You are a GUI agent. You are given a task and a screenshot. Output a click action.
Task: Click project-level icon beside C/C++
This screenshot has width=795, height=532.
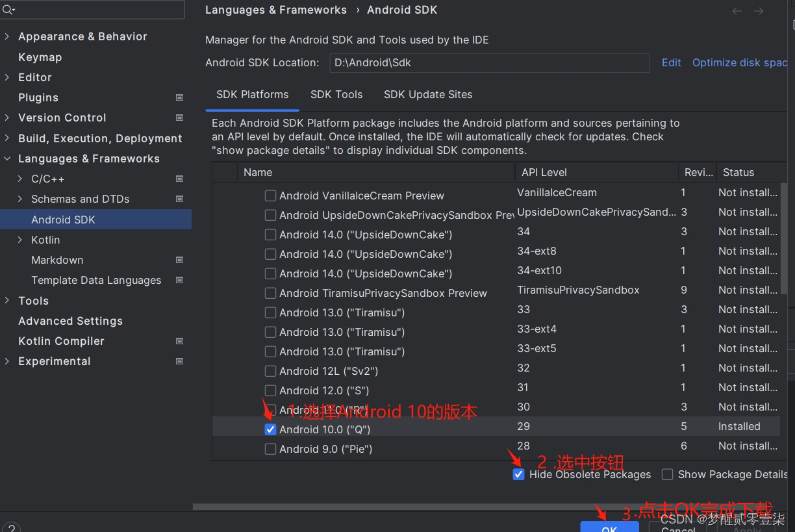(x=180, y=179)
